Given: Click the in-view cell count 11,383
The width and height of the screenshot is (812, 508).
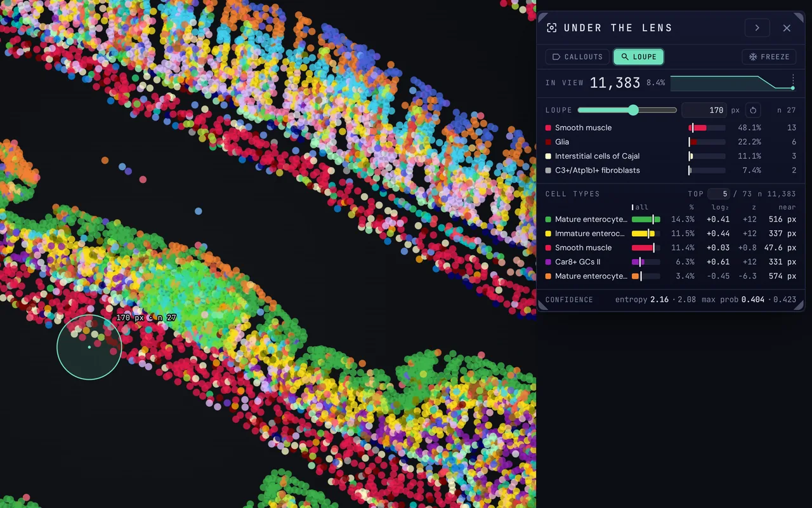Looking at the screenshot, I should [615, 83].
